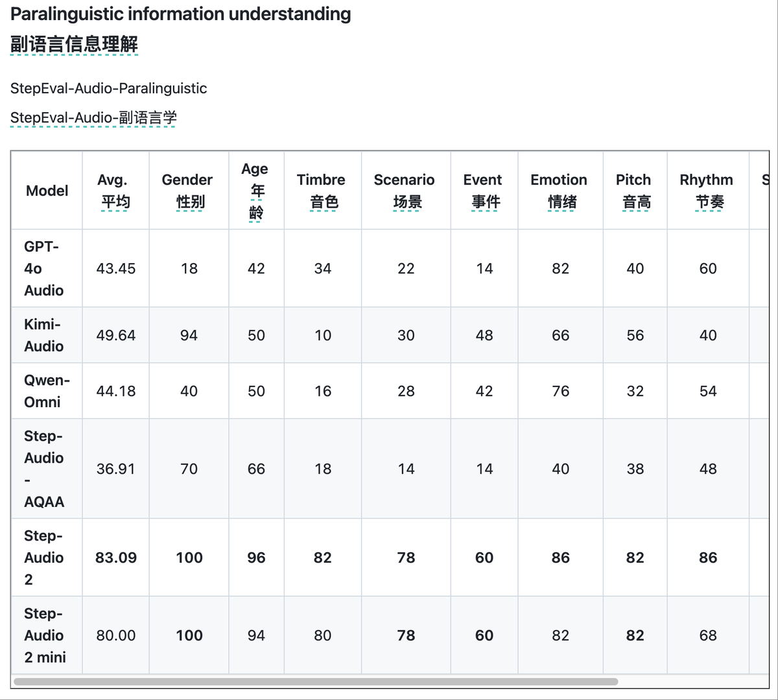Image resolution: width=778 pixels, height=700 pixels.
Task: Click Step-Audio-AQAA's Gender score 70
Action: pyautogui.click(x=189, y=469)
